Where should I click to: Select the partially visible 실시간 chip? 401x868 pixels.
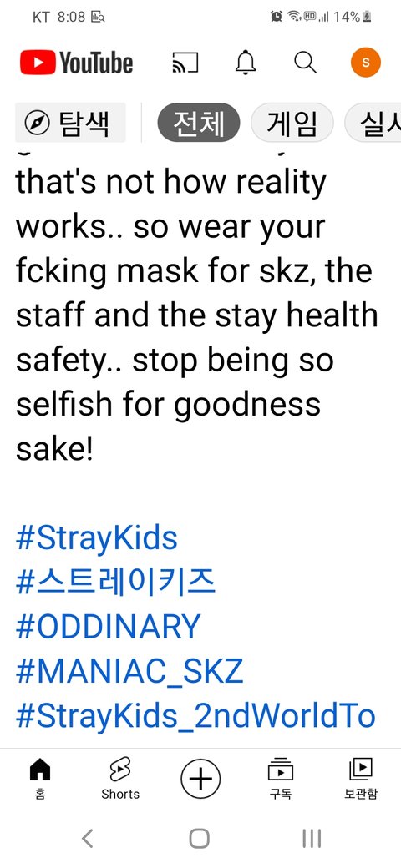tap(373, 123)
